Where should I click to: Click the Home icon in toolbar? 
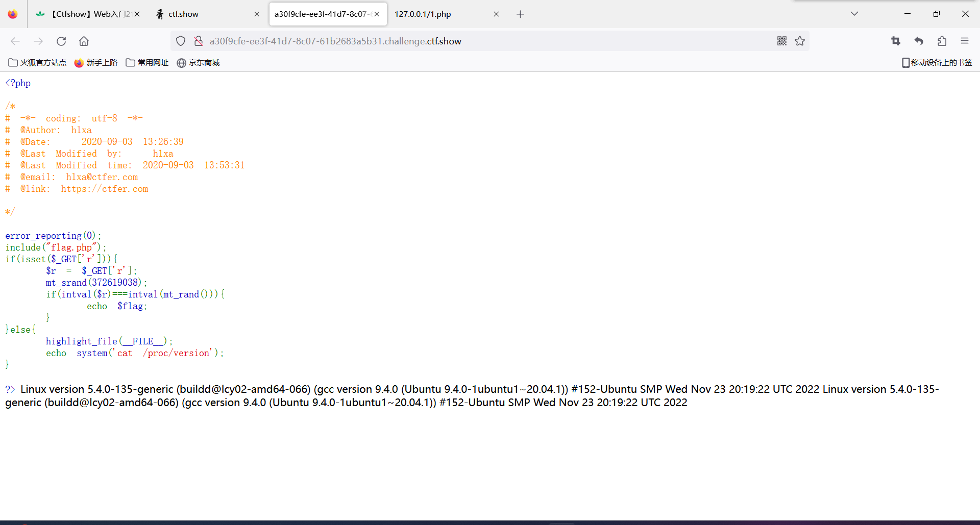click(84, 41)
